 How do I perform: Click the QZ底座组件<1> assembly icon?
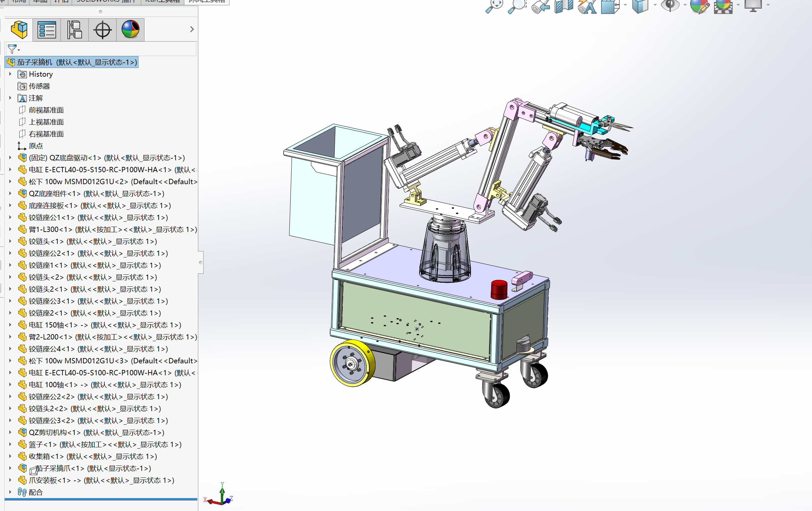(x=22, y=193)
